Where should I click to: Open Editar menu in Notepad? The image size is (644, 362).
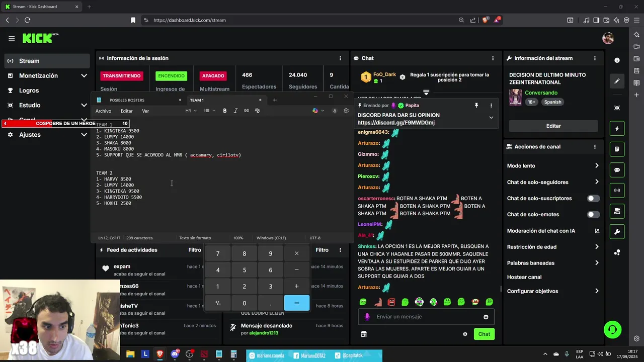(127, 111)
